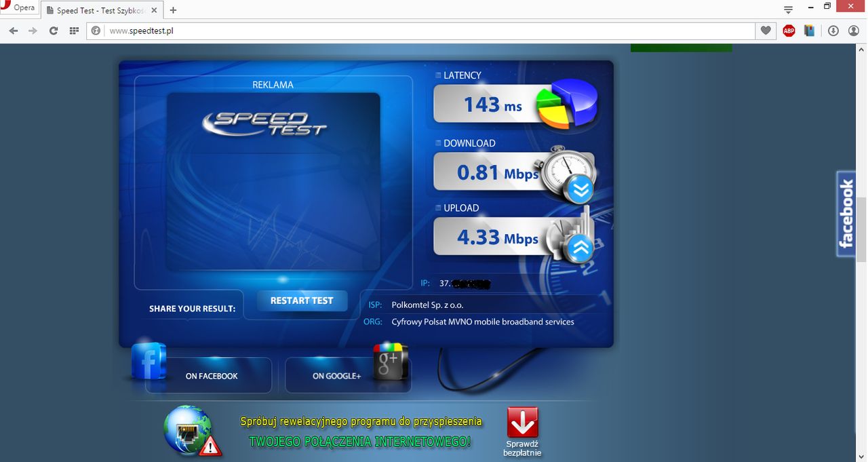Image resolution: width=868 pixels, height=462 pixels.
Task: Click the DOWNLOAD label
Action: click(469, 143)
